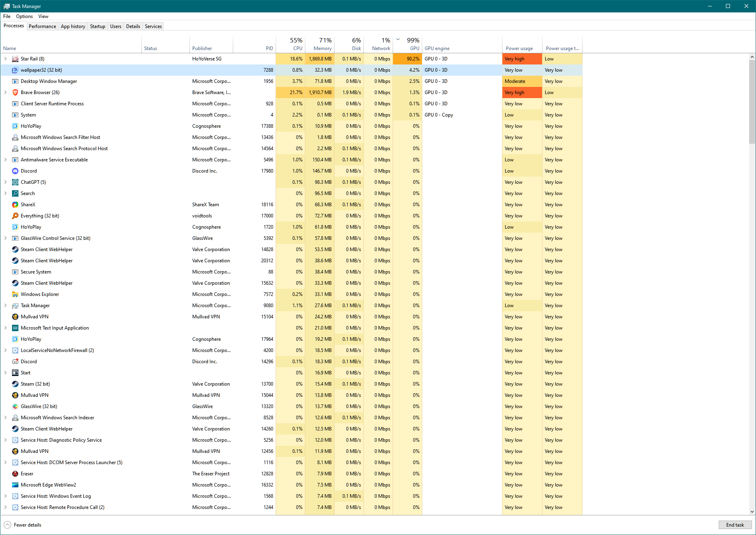Viewport: 756px width, 535px height.
Task: Expand the GlassWire Control Service group
Action: [x=6, y=238]
